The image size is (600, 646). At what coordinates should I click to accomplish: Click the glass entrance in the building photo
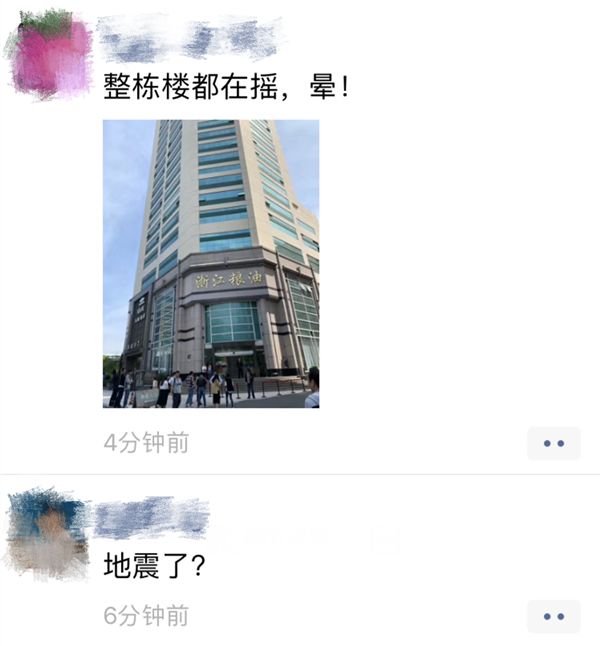[232, 323]
